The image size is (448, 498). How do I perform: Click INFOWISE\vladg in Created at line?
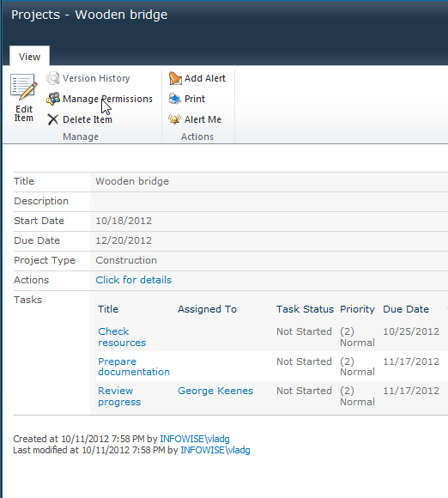coord(195,439)
